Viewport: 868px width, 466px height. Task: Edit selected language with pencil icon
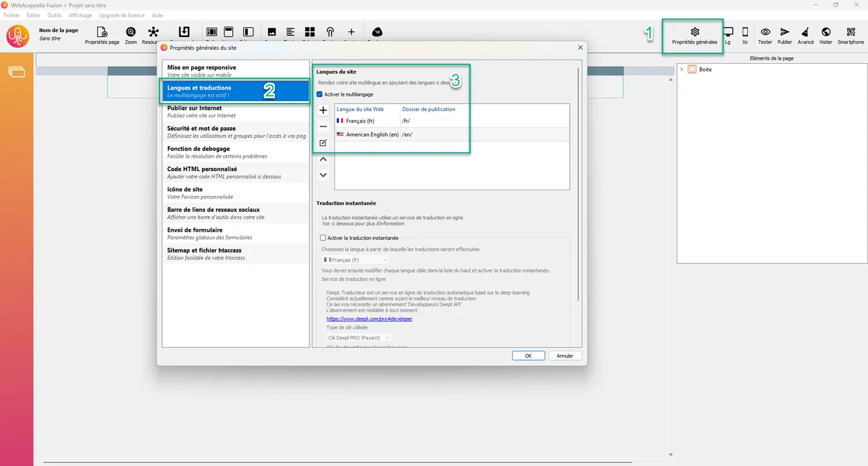pyautogui.click(x=323, y=143)
